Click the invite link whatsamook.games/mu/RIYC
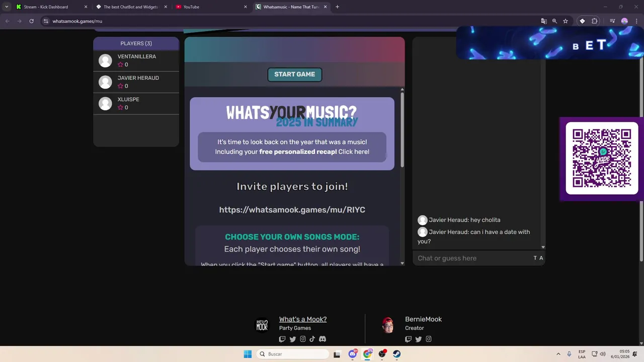The height and width of the screenshot is (362, 644). tap(292, 210)
